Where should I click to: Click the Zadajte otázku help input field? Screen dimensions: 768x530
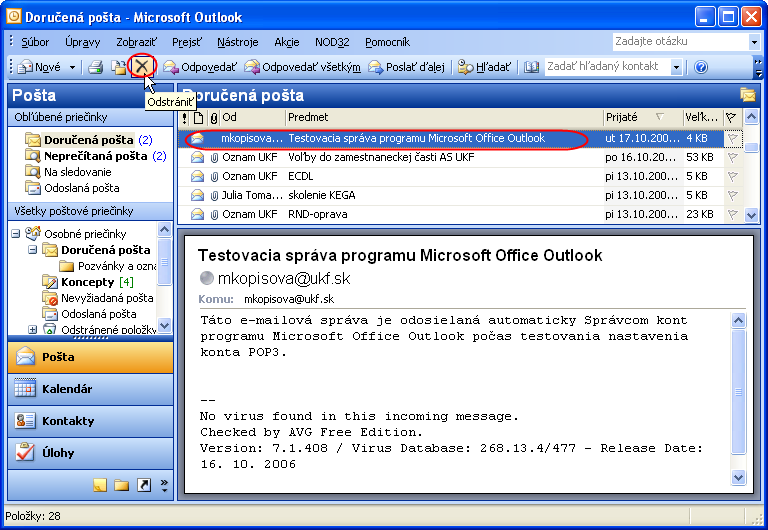pos(680,42)
